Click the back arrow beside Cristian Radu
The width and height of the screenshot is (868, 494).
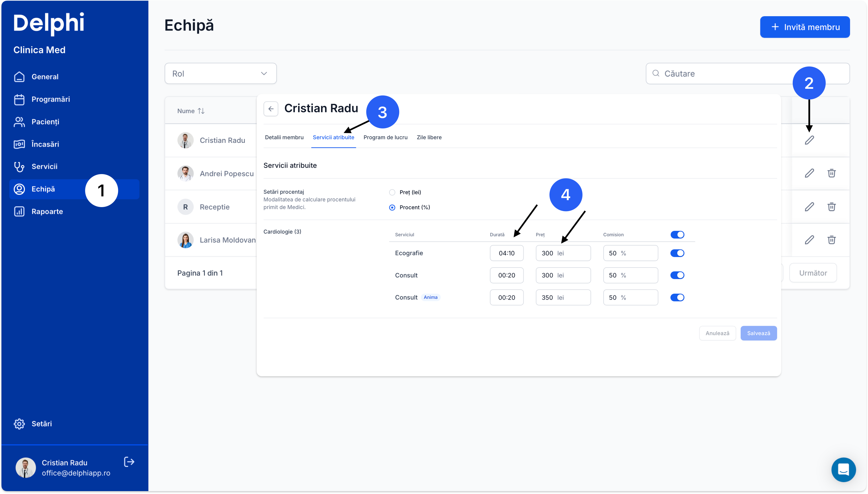click(271, 109)
